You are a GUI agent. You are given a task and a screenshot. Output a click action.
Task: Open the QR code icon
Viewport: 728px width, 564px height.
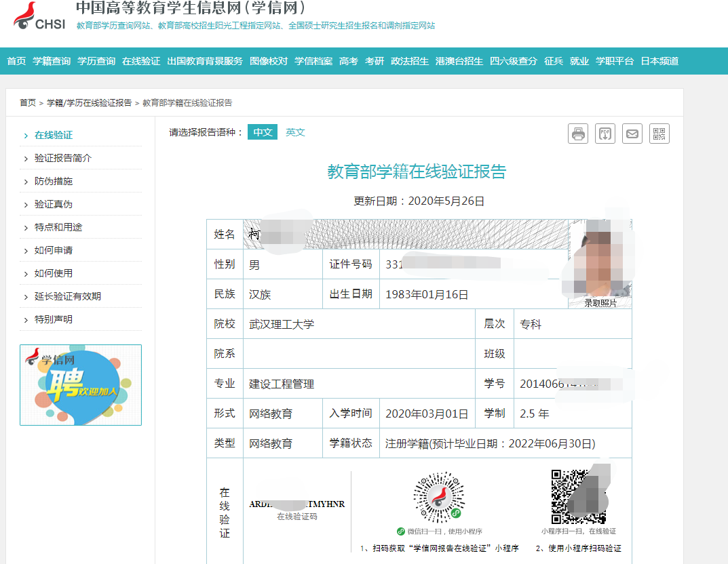[x=659, y=134]
